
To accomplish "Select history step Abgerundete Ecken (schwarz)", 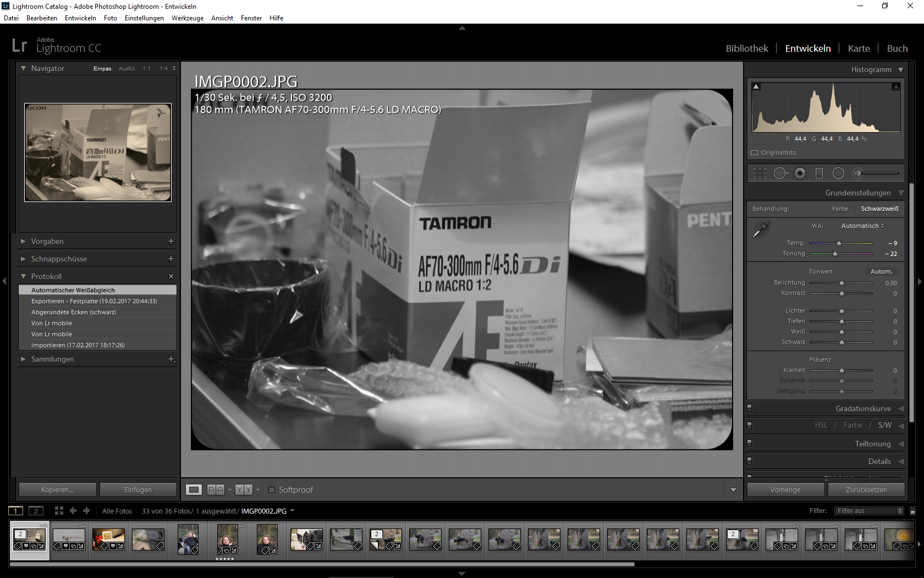I will coord(98,312).
